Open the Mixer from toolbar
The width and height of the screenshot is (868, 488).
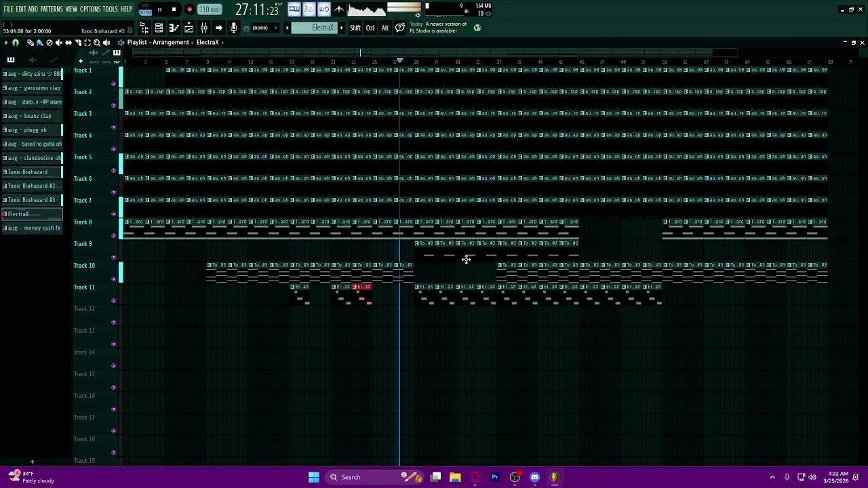pyautogui.click(x=203, y=28)
